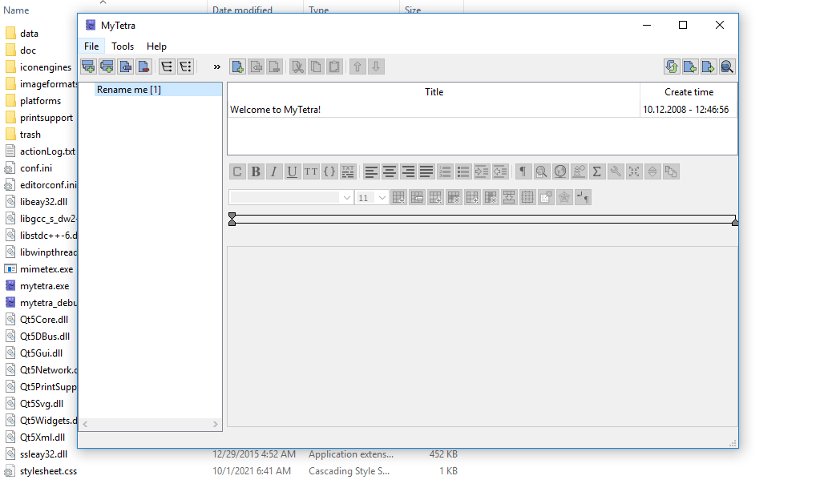Click the table properties grid-outline icon
This screenshot has height=504, width=824.
(x=527, y=198)
